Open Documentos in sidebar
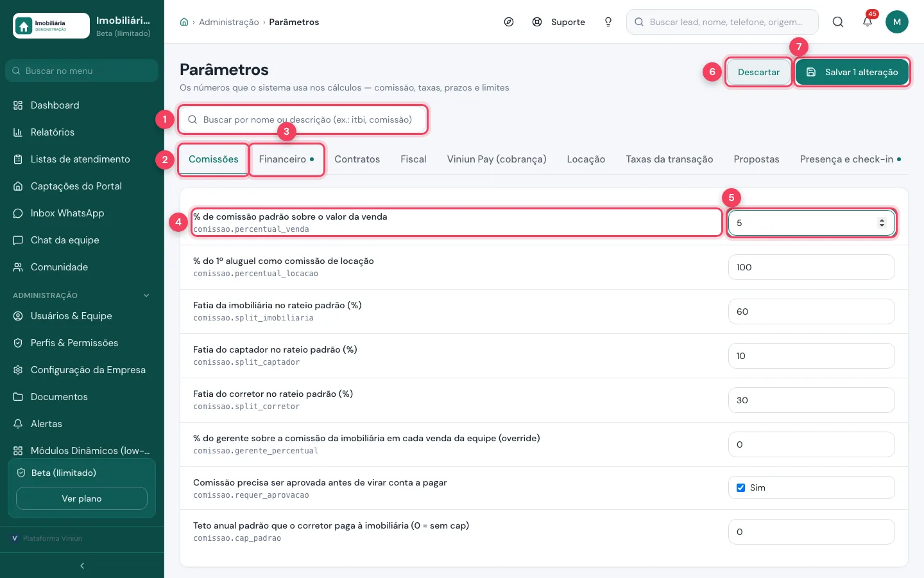The width and height of the screenshot is (924, 578). [x=81, y=397]
